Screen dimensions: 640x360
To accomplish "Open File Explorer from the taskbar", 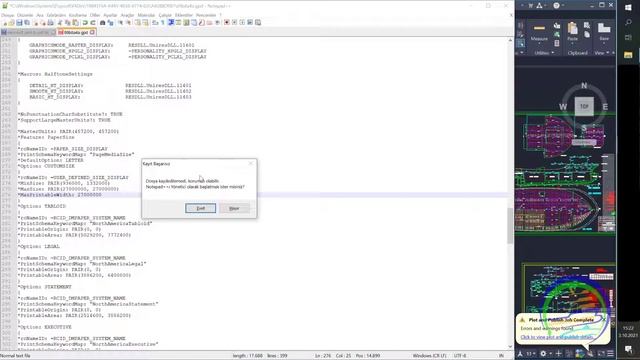I will click(x=628, y=55).
